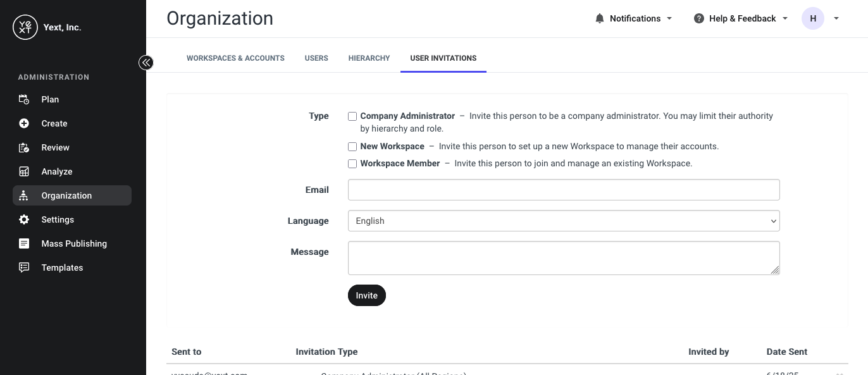
Task: Switch to Workspaces & Accounts tab
Action: [235, 58]
